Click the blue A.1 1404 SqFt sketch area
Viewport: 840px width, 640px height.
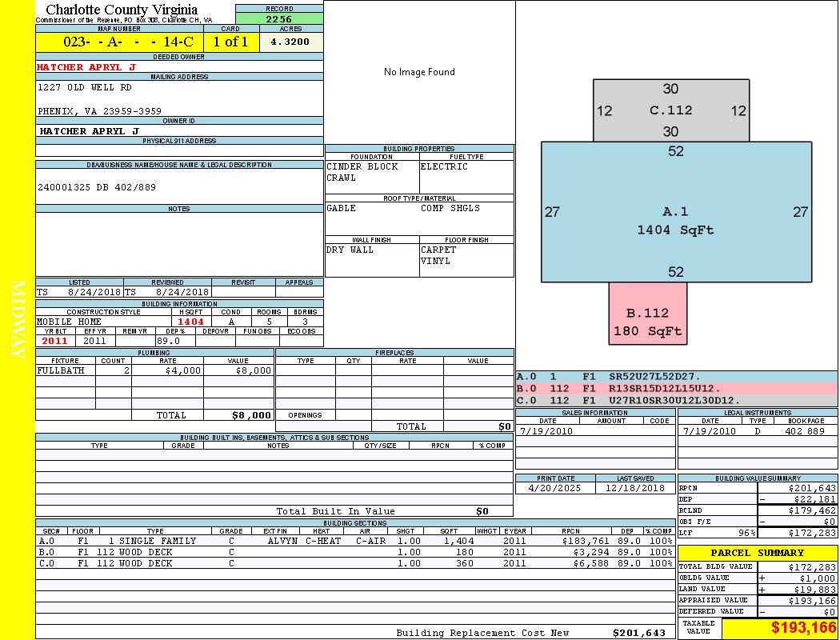click(676, 221)
